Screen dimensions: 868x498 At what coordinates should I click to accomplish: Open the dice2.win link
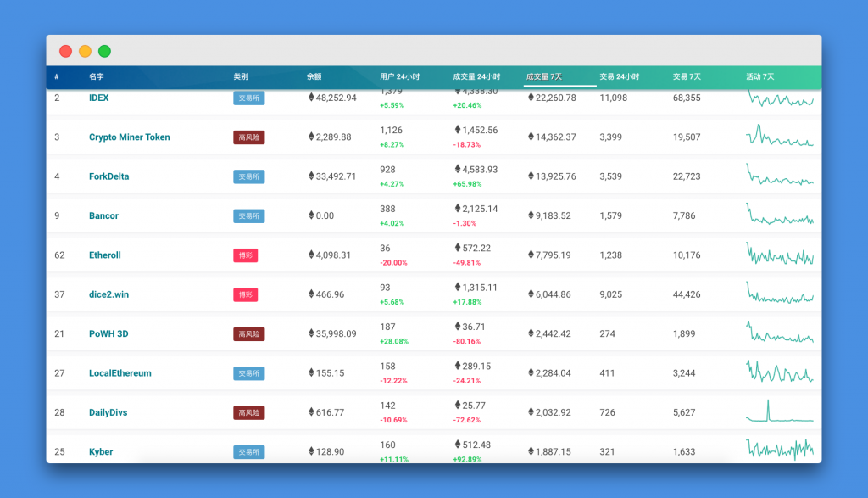pos(108,294)
